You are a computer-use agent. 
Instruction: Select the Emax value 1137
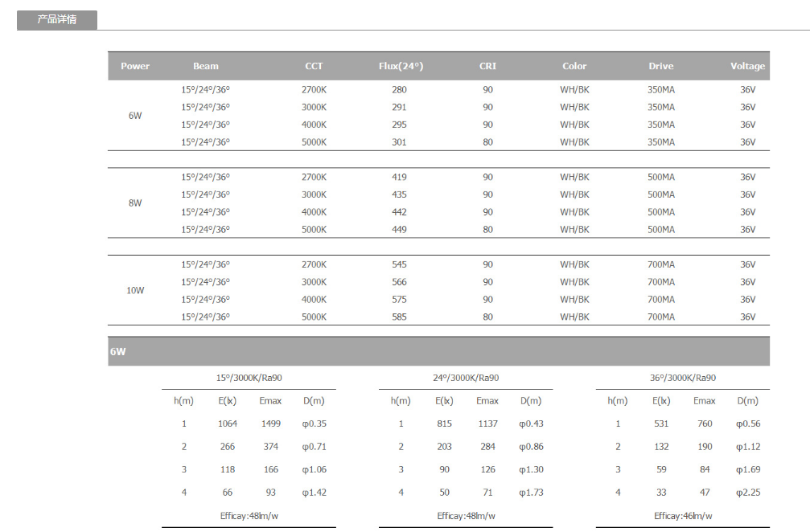(x=487, y=424)
